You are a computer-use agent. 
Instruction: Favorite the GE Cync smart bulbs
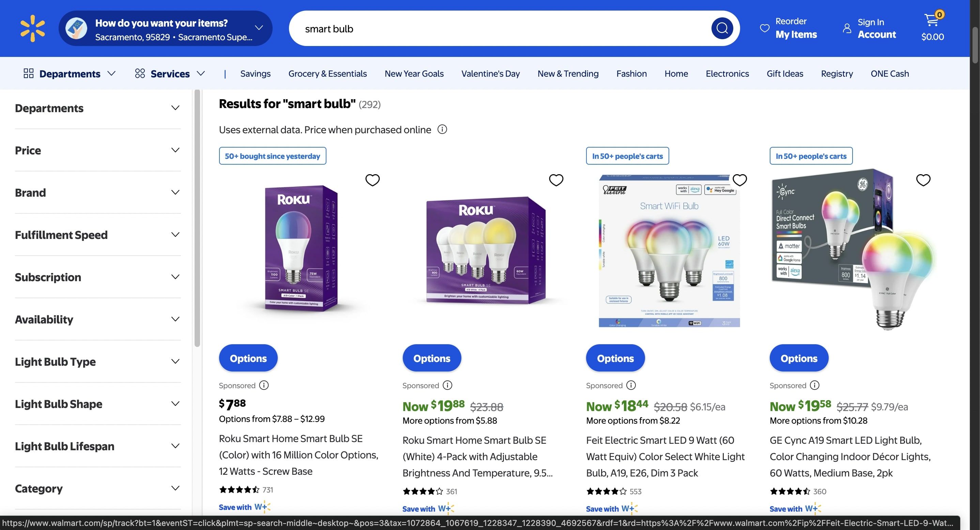click(x=923, y=180)
